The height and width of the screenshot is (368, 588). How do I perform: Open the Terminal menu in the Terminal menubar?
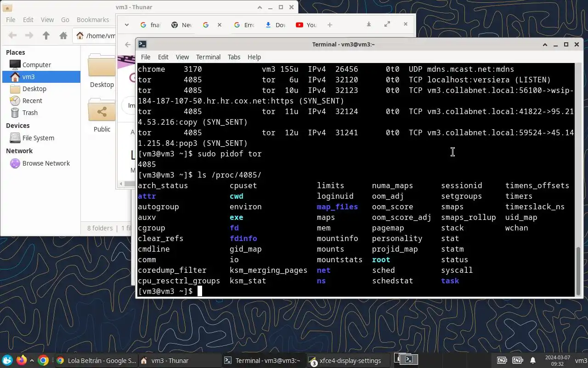pyautogui.click(x=208, y=57)
